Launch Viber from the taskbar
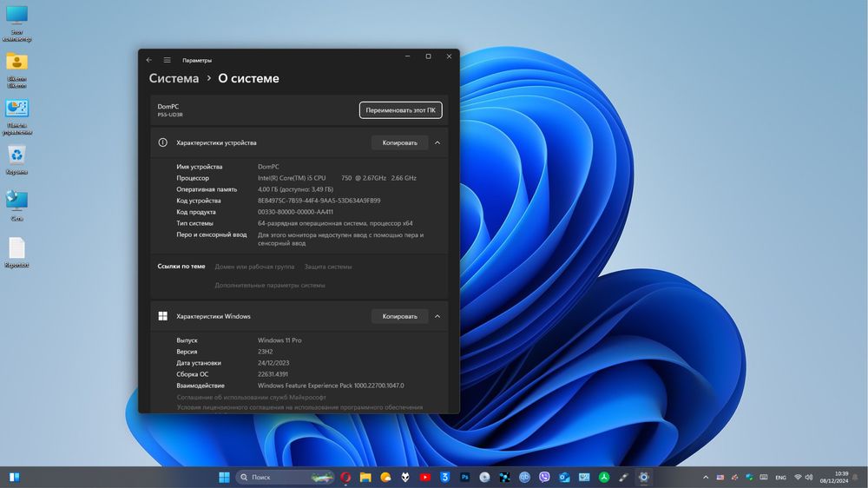 (x=544, y=477)
